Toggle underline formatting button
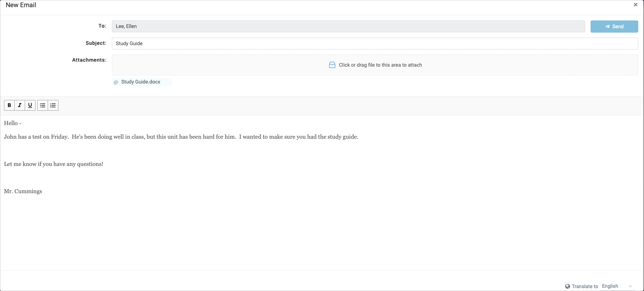Screen dimensions: 644x291 tap(30, 105)
